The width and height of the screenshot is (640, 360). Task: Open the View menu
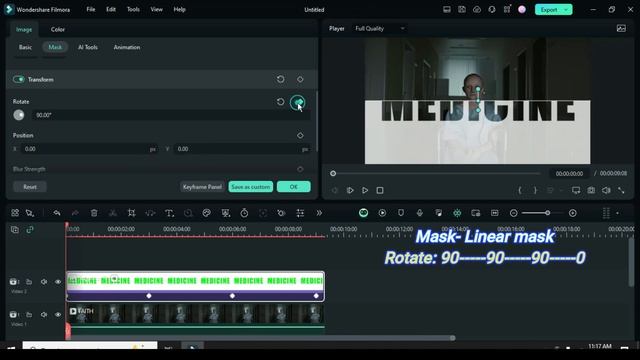pos(156,9)
